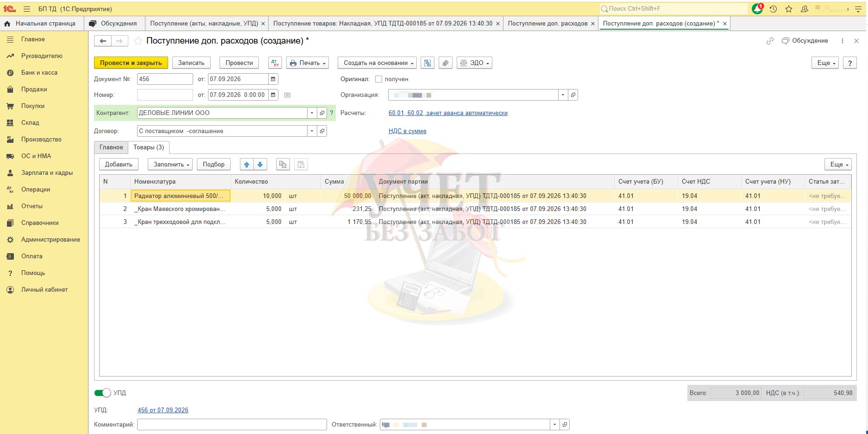The image size is (868, 434).
Task: Open the Дт/Кт postings icon
Action: pos(275,63)
